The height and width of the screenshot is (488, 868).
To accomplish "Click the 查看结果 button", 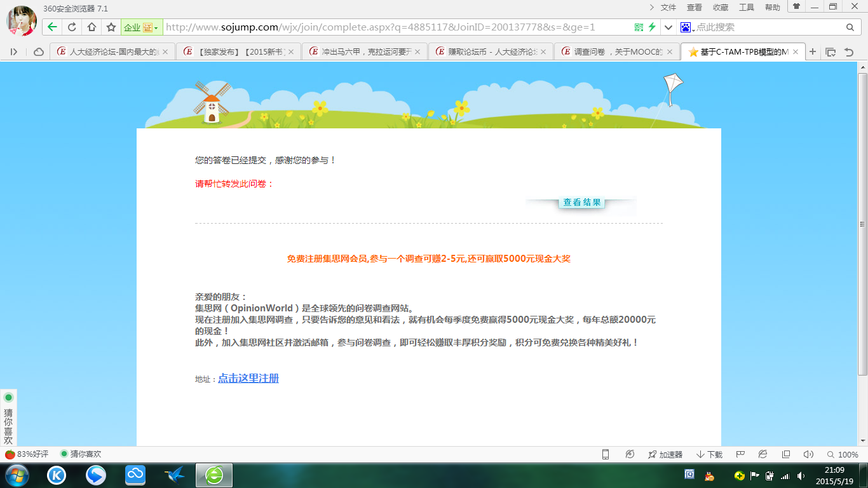I will pos(581,203).
